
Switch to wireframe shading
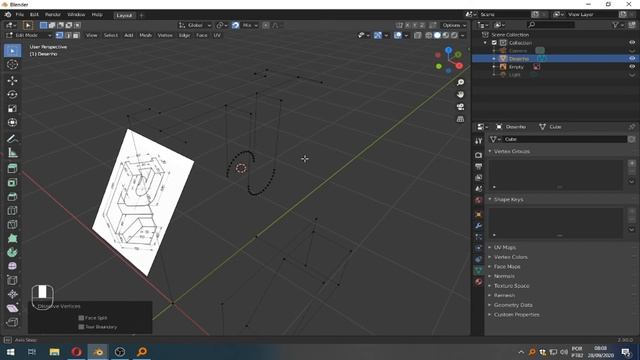[x=429, y=36]
